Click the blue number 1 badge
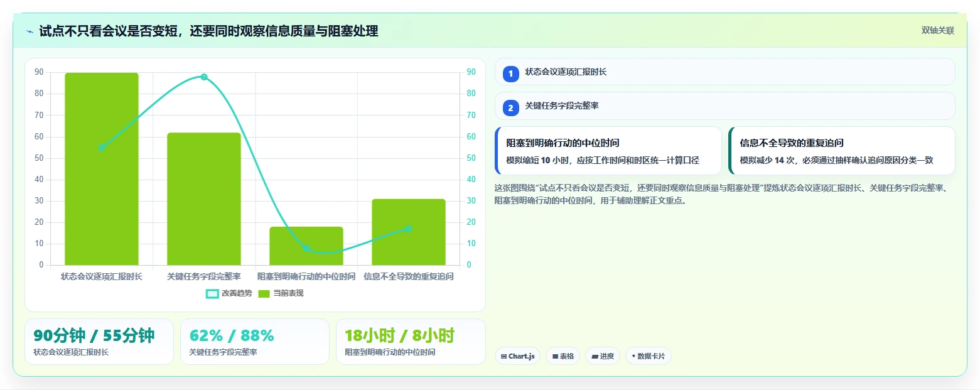980x390 pixels. (510, 73)
